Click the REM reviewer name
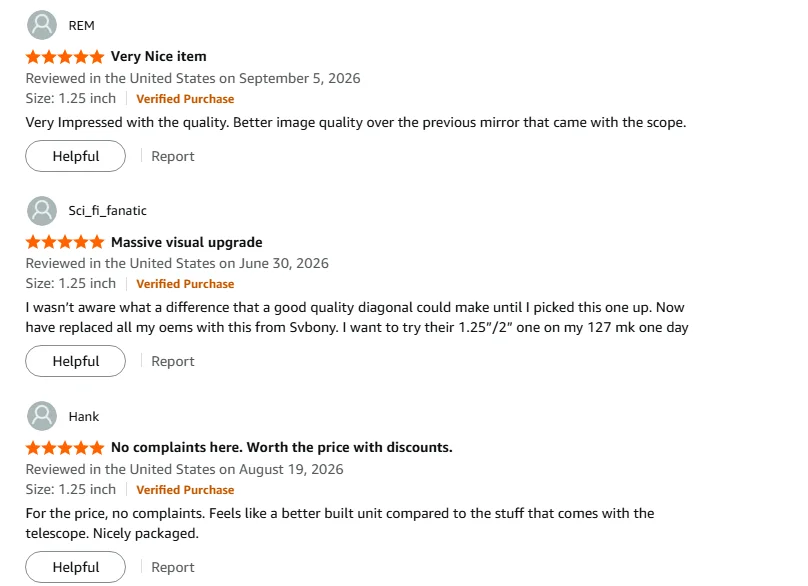The height and width of the screenshot is (586, 808). (x=81, y=26)
